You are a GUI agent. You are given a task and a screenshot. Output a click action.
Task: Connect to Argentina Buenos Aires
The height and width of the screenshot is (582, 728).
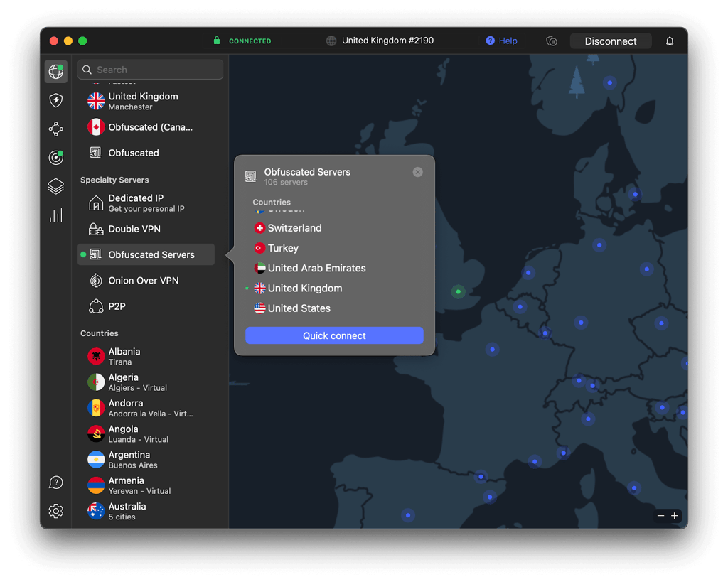[x=146, y=460]
